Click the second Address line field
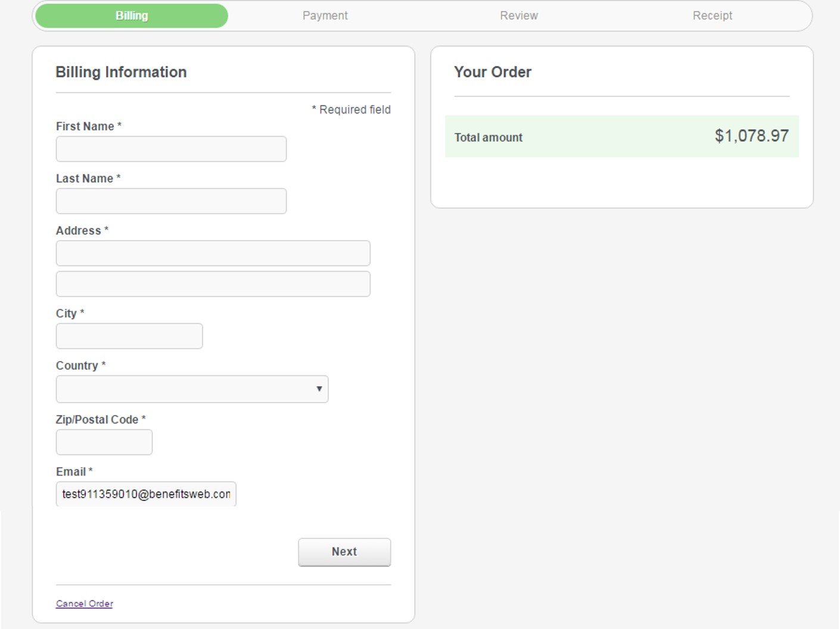Viewport: 840px width, 629px height. tap(213, 284)
